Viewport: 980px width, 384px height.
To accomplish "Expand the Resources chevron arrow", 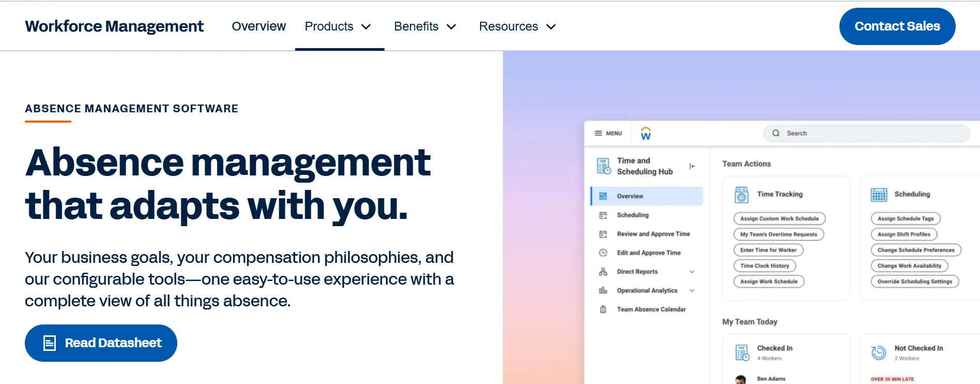I will (x=551, y=27).
